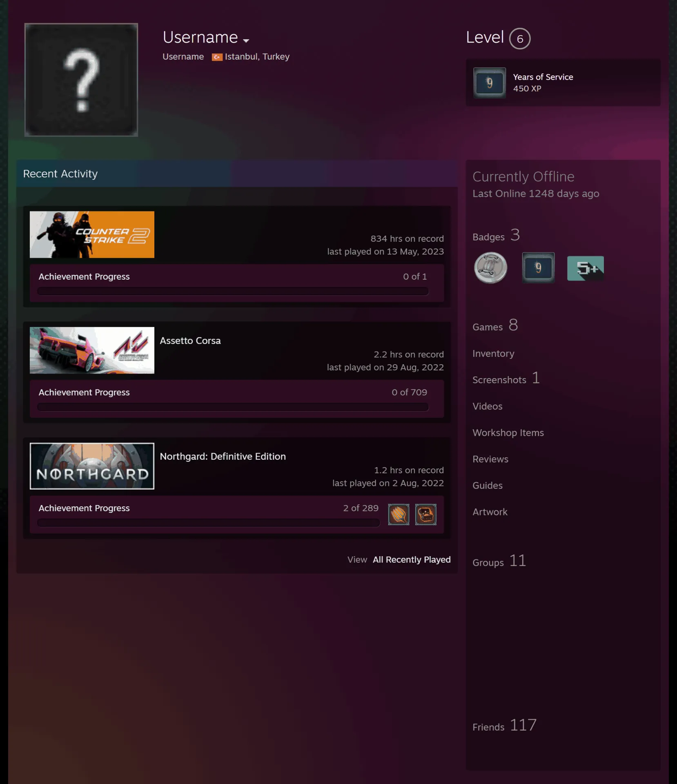Click Assetto Corsa achievement progress bar
Viewport: 677px width, 784px height.
tap(233, 407)
